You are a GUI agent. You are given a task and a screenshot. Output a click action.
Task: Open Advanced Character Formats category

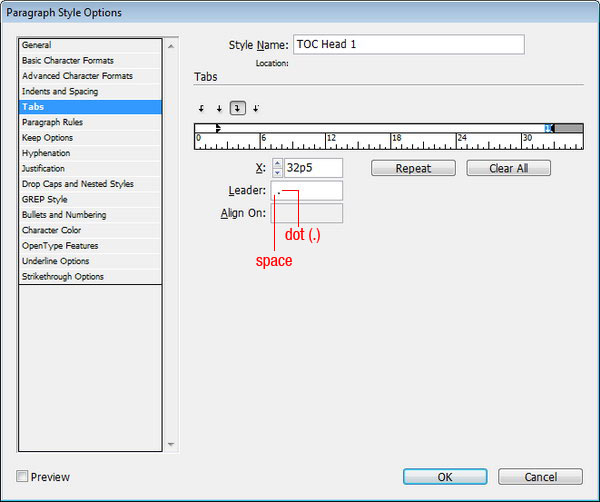tap(90, 76)
